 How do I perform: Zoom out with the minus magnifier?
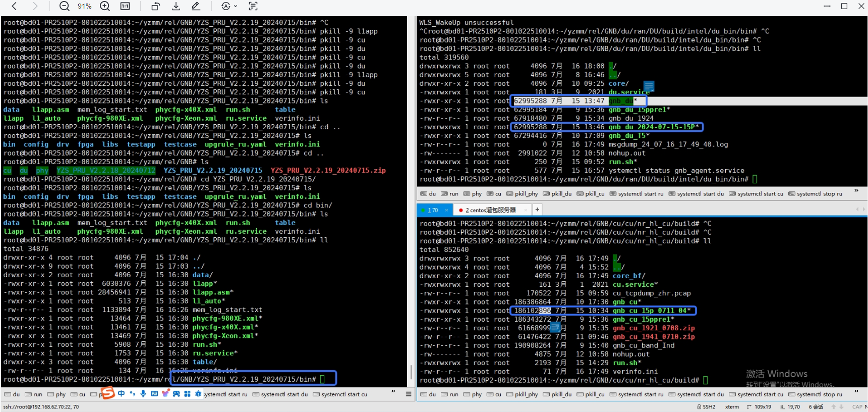pyautogui.click(x=64, y=6)
